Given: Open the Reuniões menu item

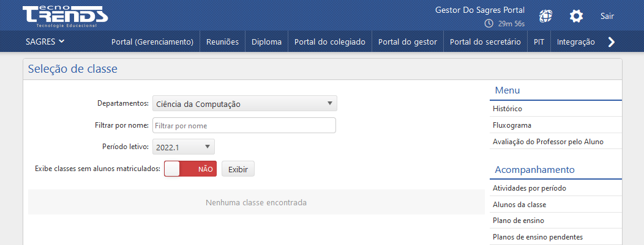Looking at the screenshot, I should click(x=223, y=42).
